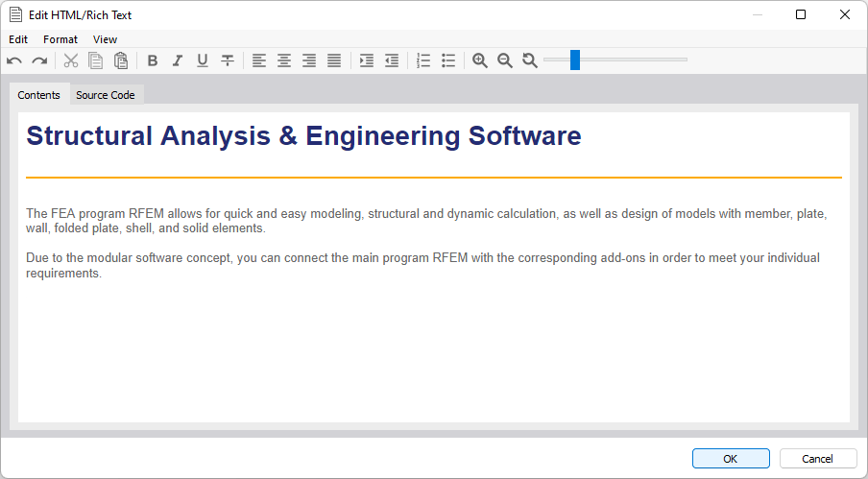Toggle strikethrough formatting
868x479 pixels.
pos(228,60)
